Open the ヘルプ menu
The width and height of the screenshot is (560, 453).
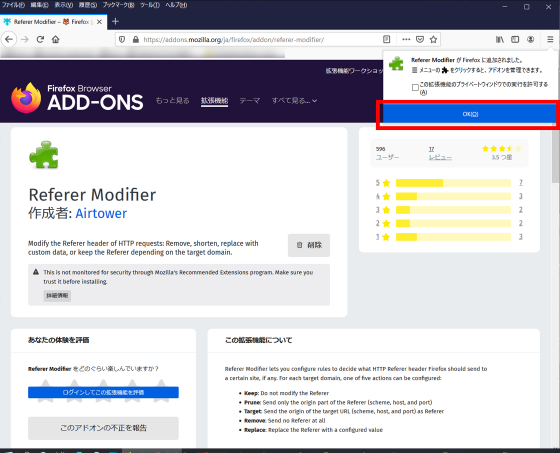[176, 5]
